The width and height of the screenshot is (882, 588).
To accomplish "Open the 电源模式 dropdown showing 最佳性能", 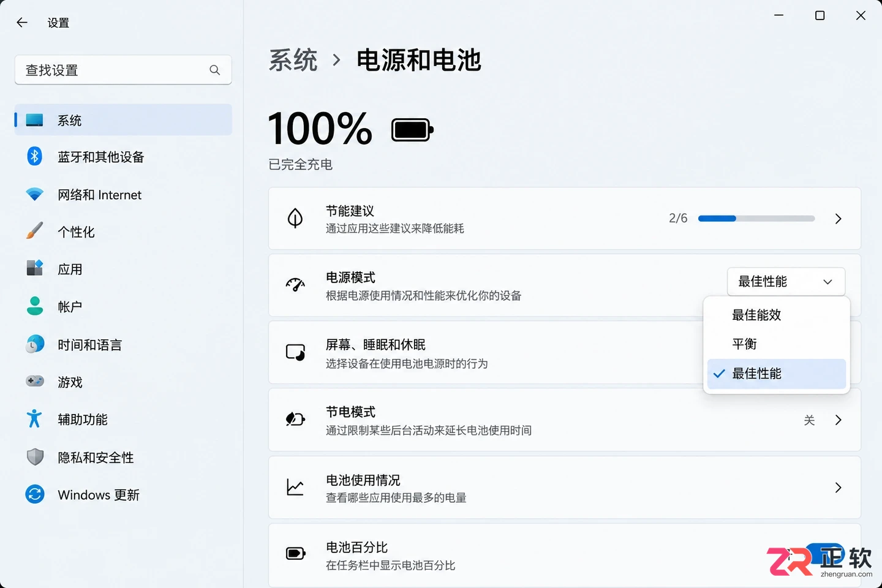I will click(x=786, y=282).
